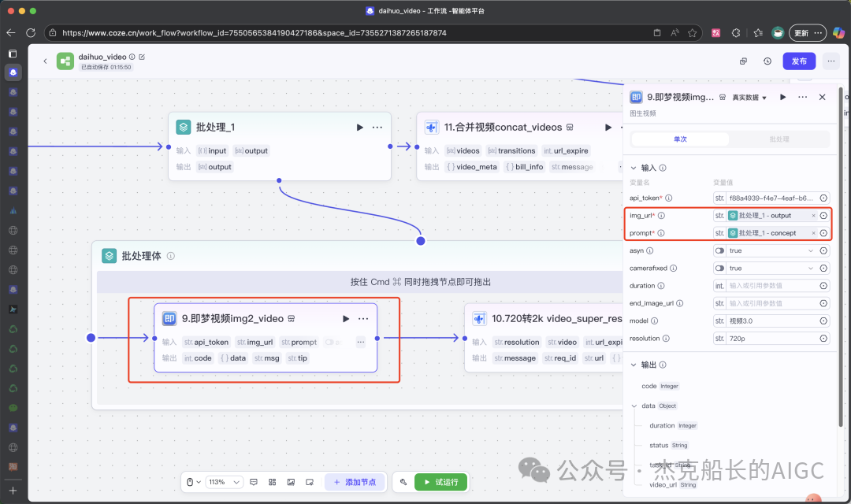The width and height of the screenshot is (851, 504).
Task: Add a comment with the toolbar note icon
Action: click(254, 482)
